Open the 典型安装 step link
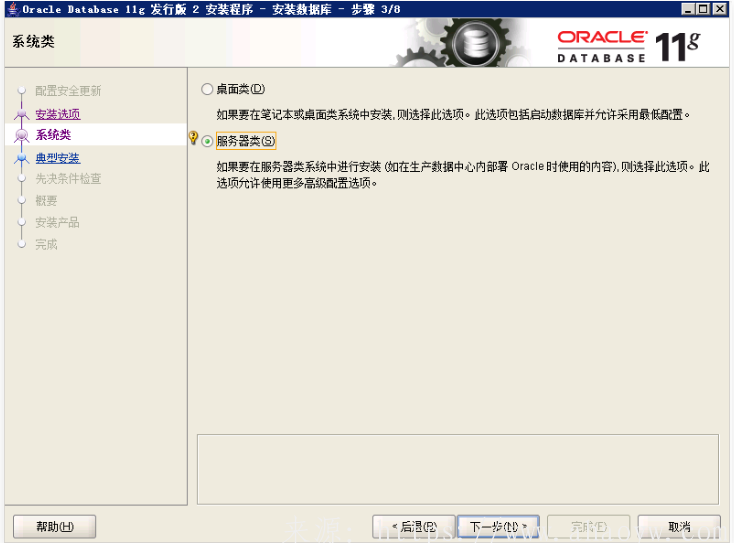The height and width of the screenshot is (543, 734). pos(57,158)
